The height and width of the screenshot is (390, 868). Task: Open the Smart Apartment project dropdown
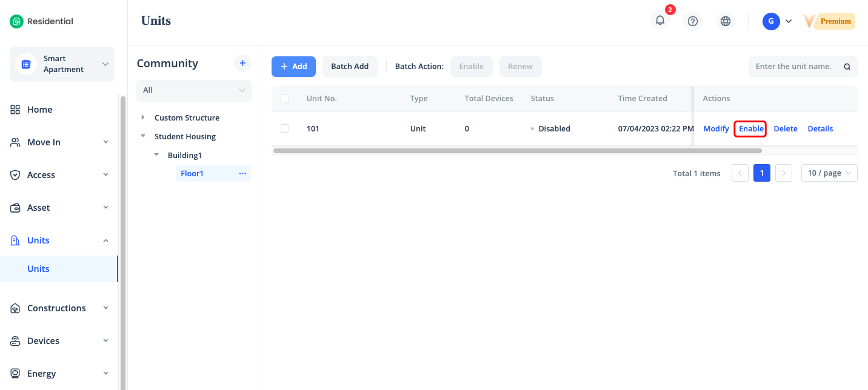point(62,64)
